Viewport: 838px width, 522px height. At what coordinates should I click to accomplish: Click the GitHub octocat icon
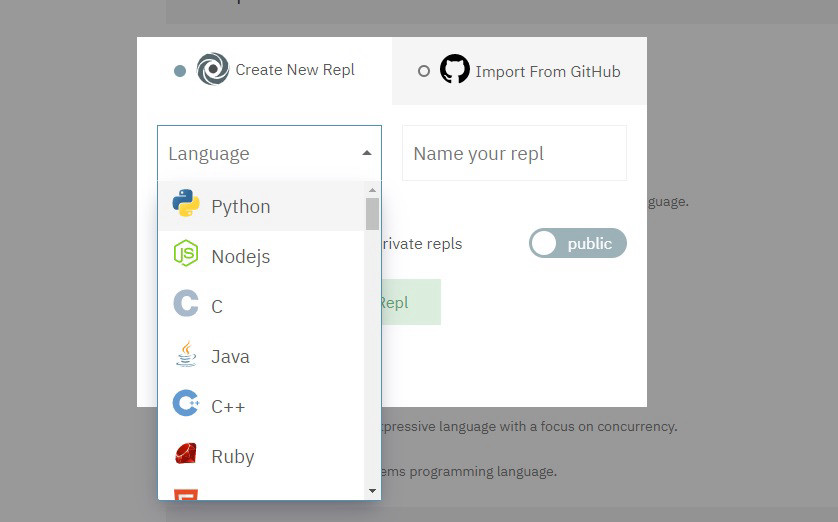click(x=455, y=69)
